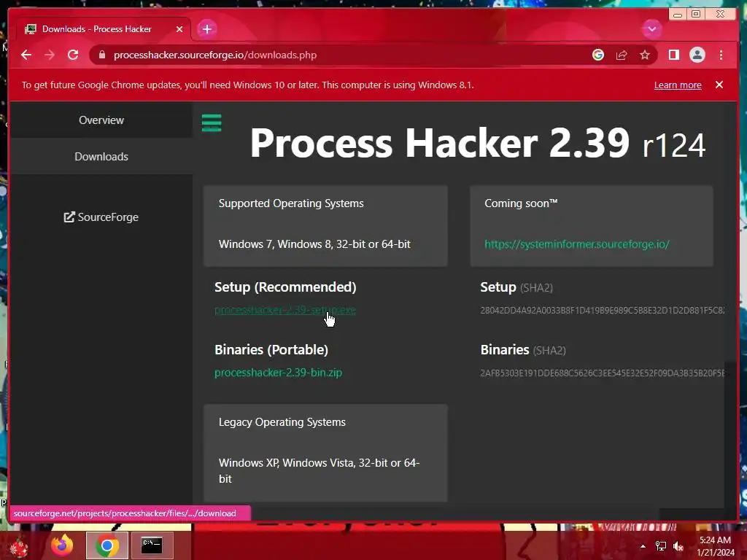Open a new tab with the plus button

[x=206, y=29]
